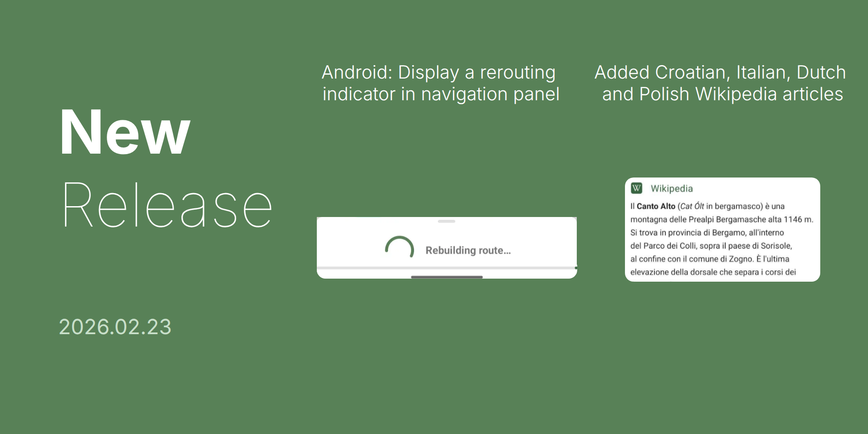Click the "elevazione della dorsale" text line
Viewport: 868px width, 434px height.
tap(713, 272)
